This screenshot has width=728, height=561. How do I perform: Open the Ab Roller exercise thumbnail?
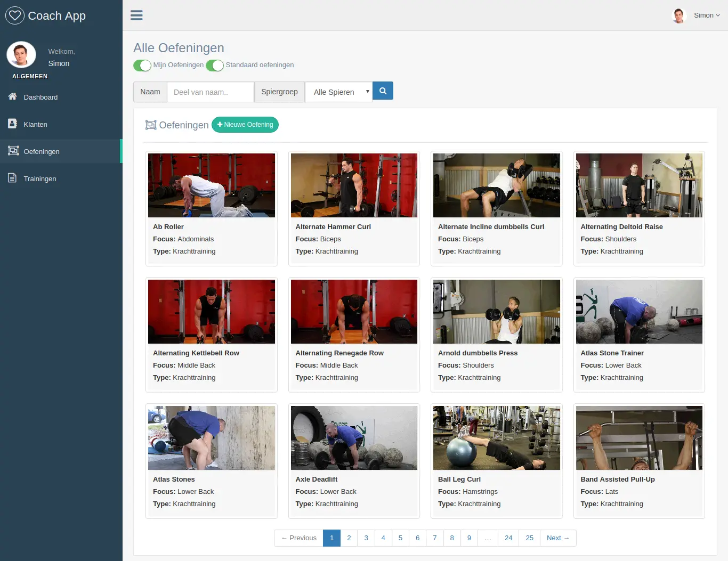(x=212, y=185)
